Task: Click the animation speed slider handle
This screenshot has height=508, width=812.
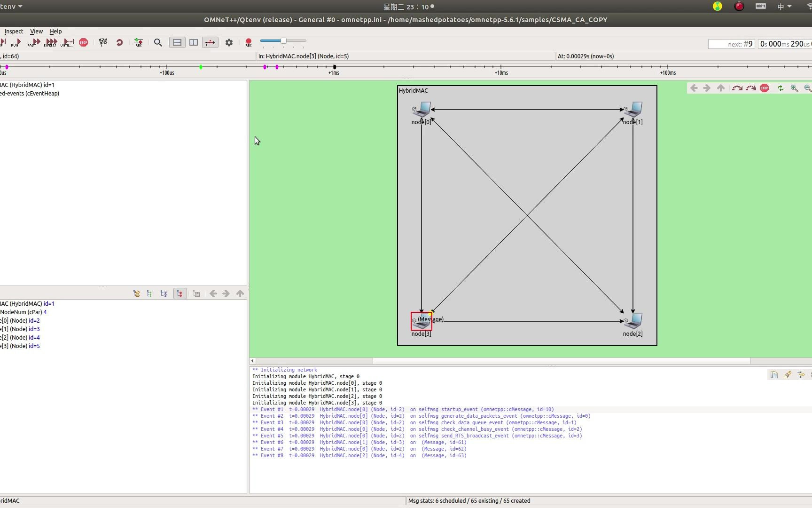Action: (x=283, y=41)
